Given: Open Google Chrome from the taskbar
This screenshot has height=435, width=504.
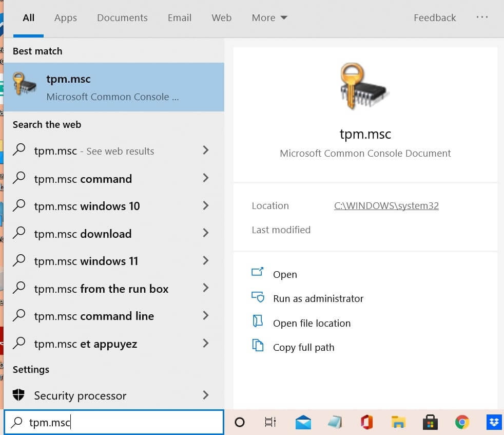Looking at the screenshot, I should tap(462, 422).
